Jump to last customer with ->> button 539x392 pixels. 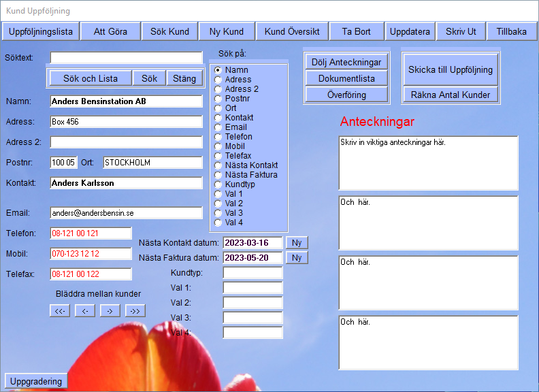point(135,311)
